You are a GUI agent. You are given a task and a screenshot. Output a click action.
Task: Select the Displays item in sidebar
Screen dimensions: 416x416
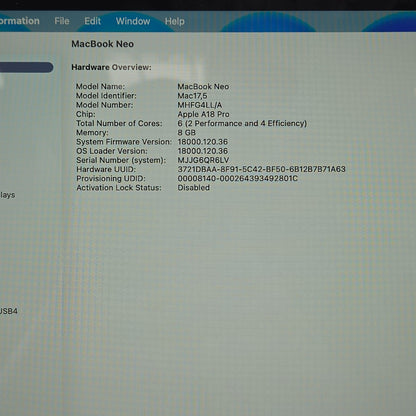click(x=7, y=195)
